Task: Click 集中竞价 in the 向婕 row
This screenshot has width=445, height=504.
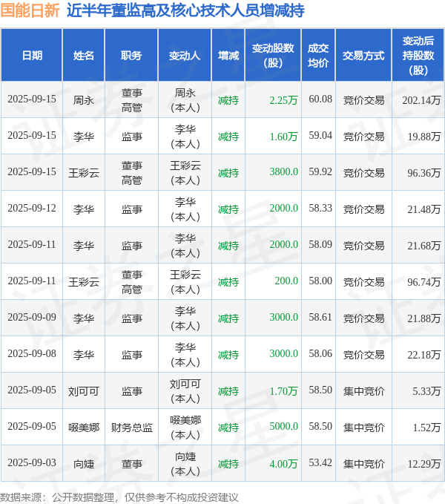Action: coord(363,463)
